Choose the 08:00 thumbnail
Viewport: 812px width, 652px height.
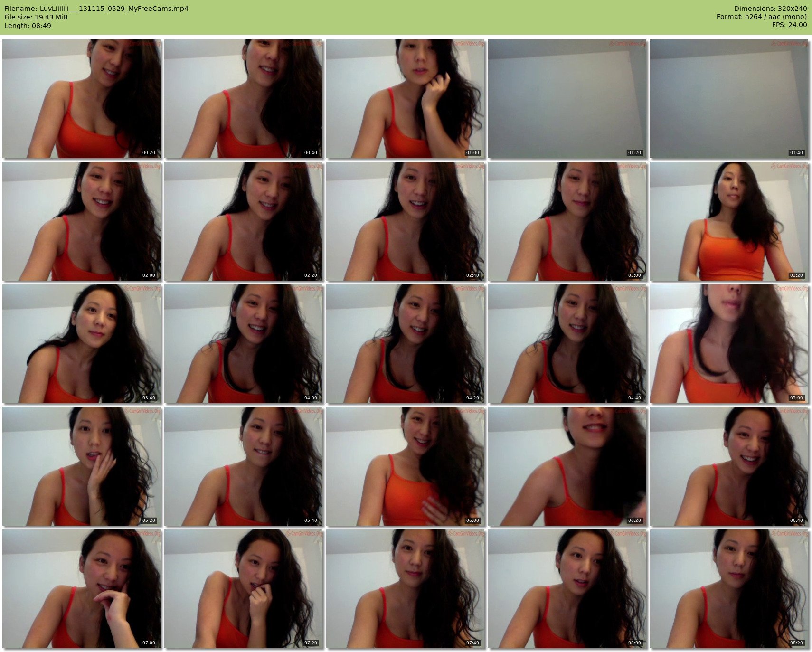(567, 589)
